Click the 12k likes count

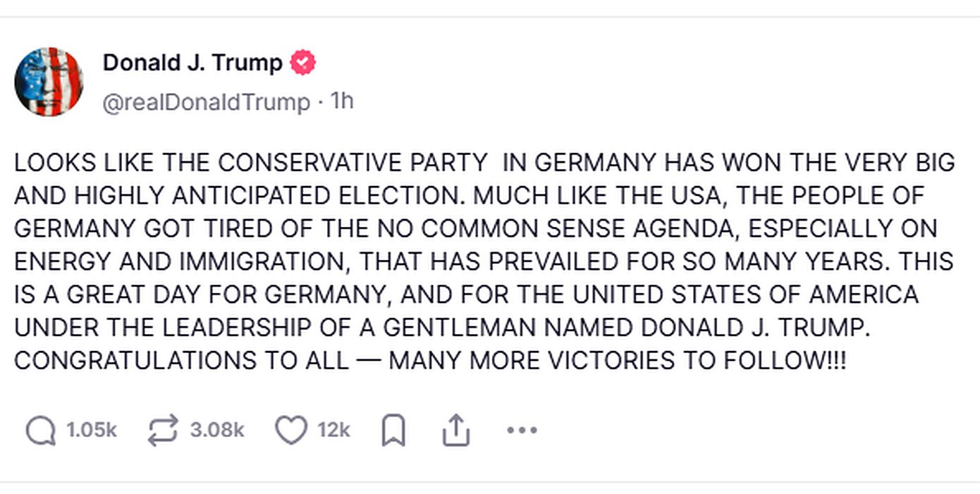(x=333, y=431)
